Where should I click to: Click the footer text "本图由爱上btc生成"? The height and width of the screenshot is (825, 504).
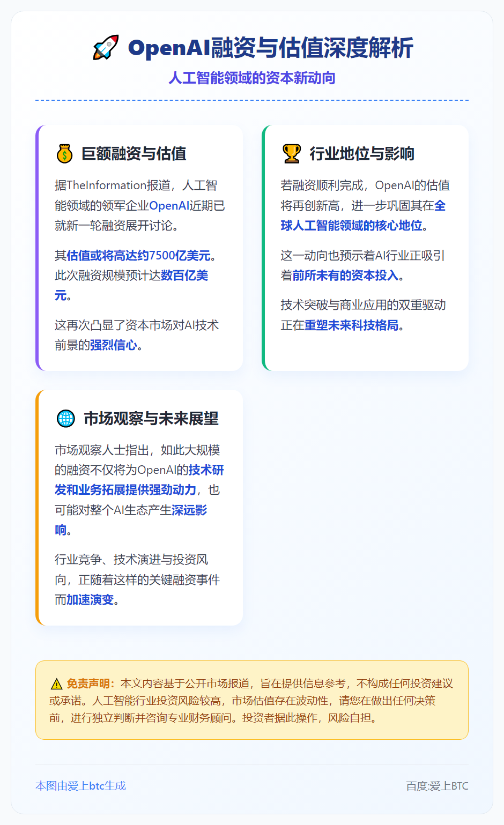pos(80,786)
